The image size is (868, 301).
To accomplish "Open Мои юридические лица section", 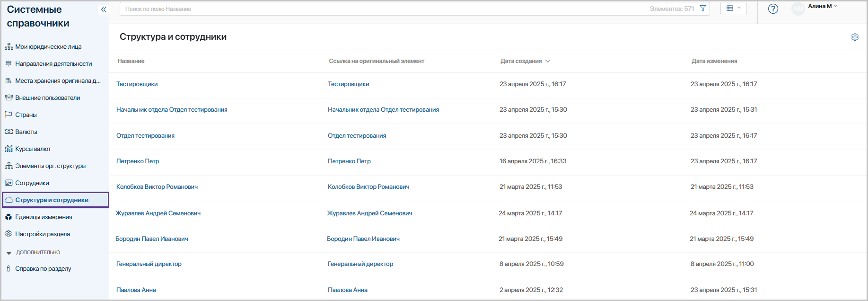I will tap(48, 46).
